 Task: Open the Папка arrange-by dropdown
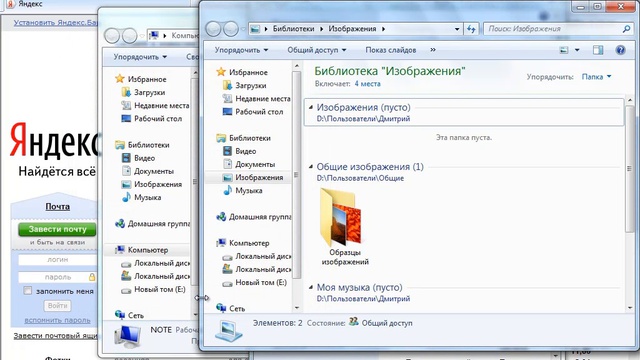pyautogui.click(x=596, y=76)
